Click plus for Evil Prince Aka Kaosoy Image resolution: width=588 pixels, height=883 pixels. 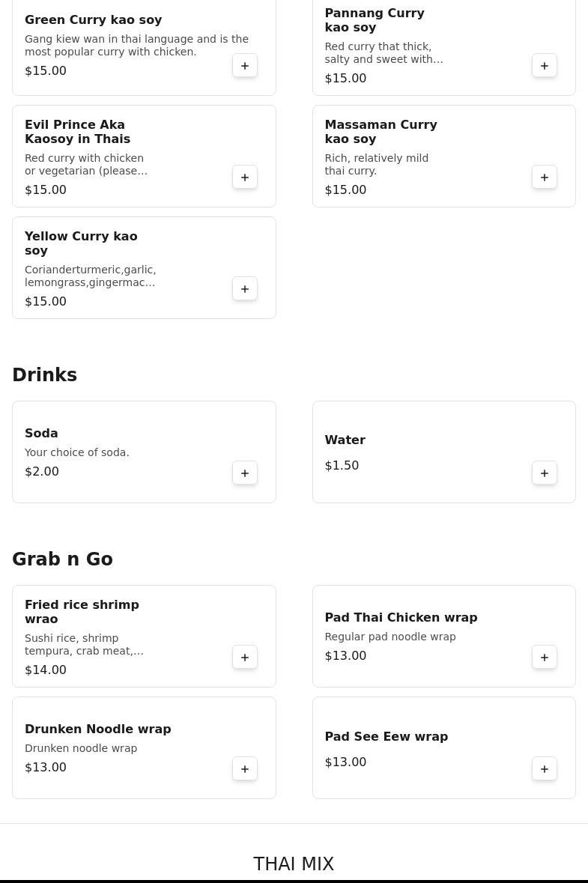[245, 177]
